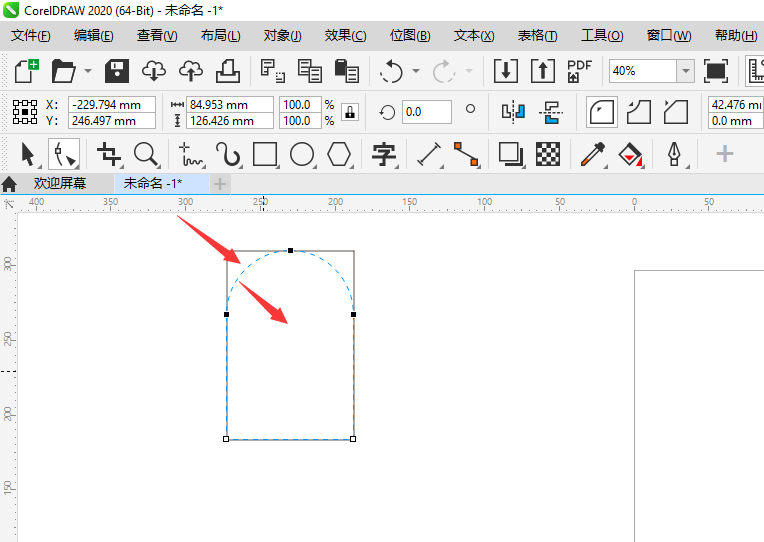Open the redo history dropdown arrow
Image resolution: width=764 pixels, height=542 pixels.
point(469,71)
